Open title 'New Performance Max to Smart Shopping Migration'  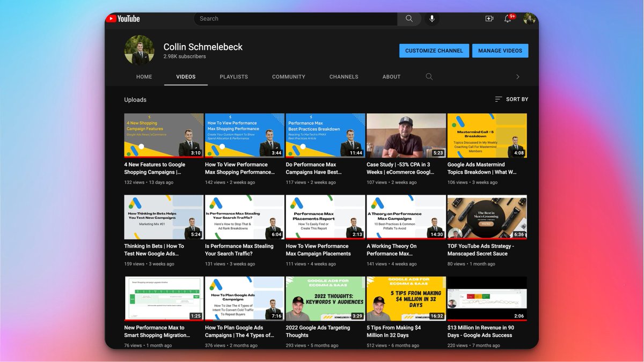click(157, 331)
